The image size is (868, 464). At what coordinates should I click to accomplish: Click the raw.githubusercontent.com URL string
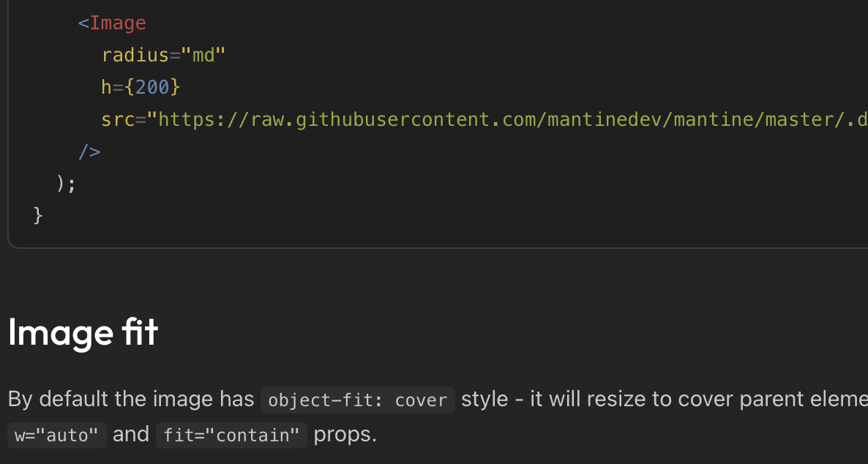[505, 120]
